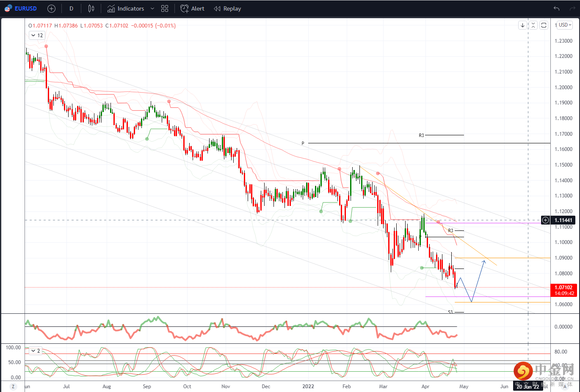This screenshot has height=392, width=580.
Task: Click the close value C1.07102
Action: 117,26
